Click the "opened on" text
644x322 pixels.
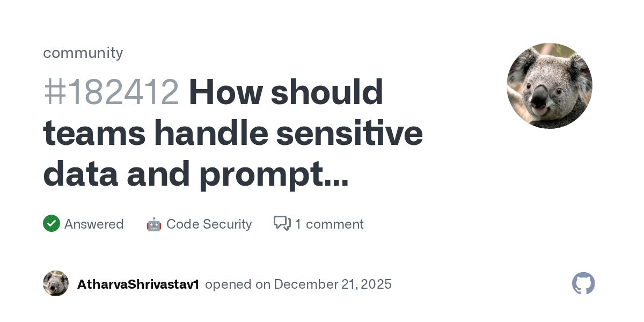click(x=237, y=284)
